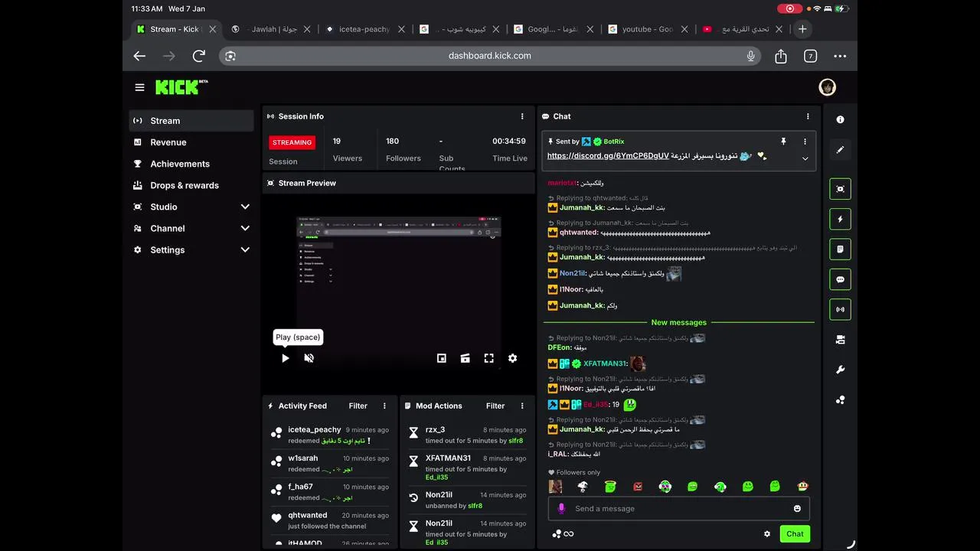Click the voice search microphone in address bar
The image size is (980, 551).
coord(750,56)
